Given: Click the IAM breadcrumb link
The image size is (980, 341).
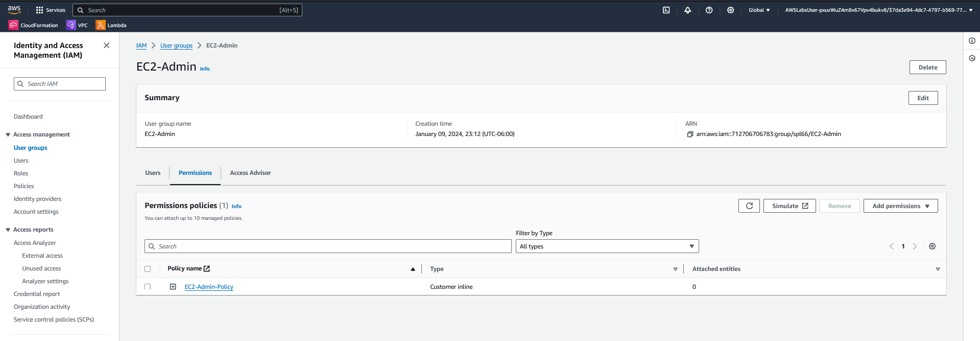Looking at the screenshot, I should click(x=141, y=46).
